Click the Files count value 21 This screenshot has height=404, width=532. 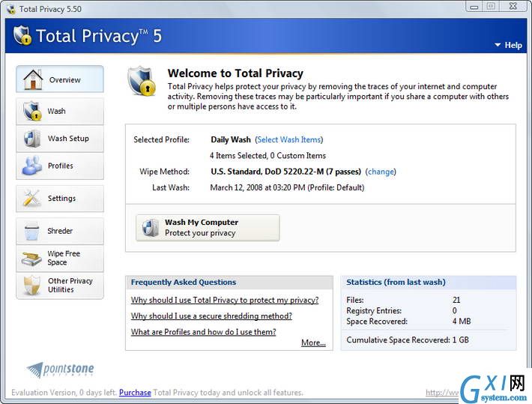click(456, 300)
